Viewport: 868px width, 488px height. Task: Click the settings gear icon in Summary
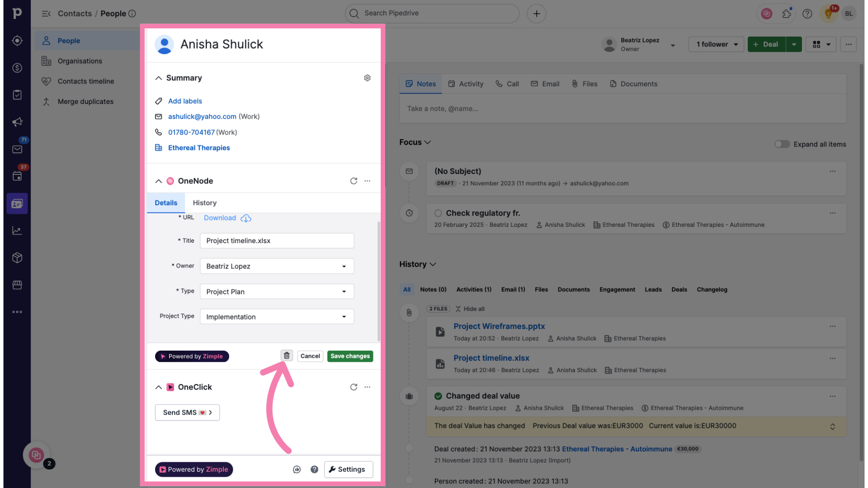[x=367, y=78]
